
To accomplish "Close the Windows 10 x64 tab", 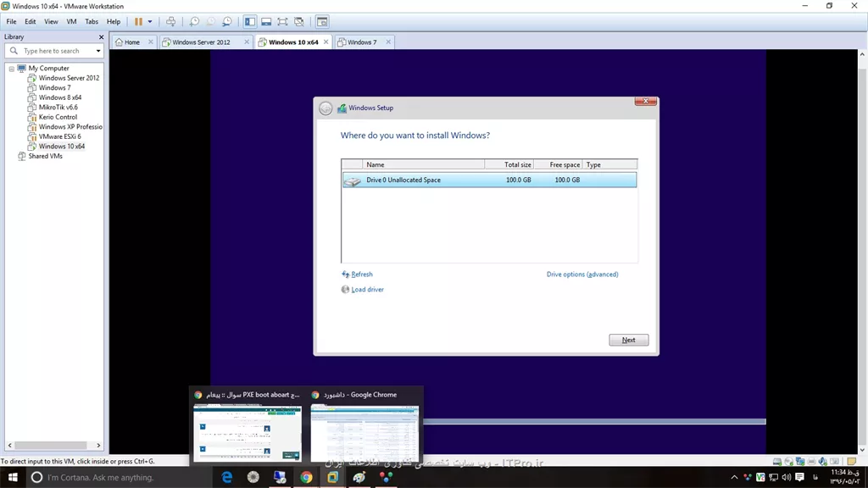I will [326, 42].
